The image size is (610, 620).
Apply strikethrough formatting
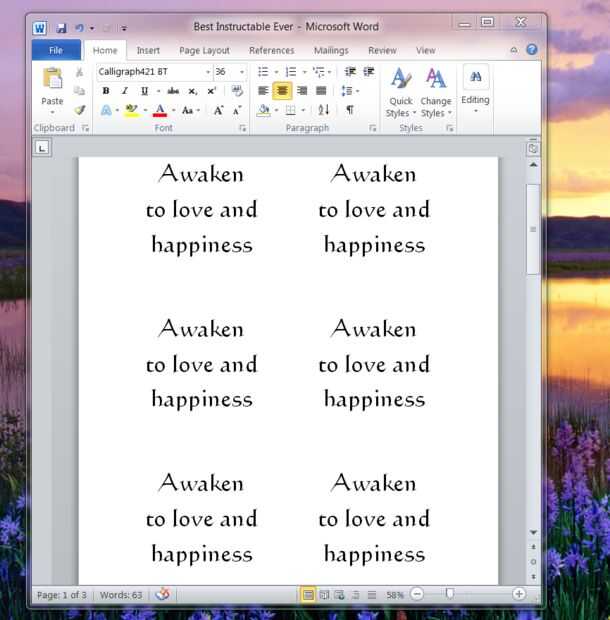pos(173,91)
